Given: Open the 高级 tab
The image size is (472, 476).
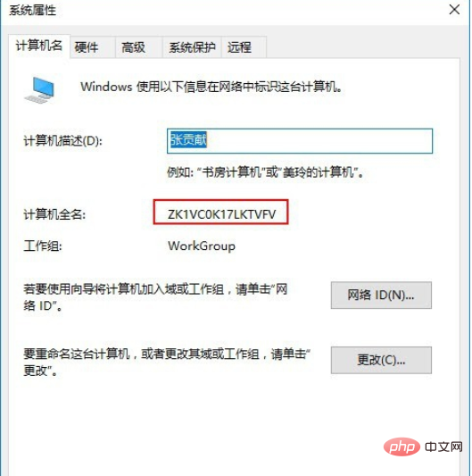Looking at the screenshot, I should (134, 47).
